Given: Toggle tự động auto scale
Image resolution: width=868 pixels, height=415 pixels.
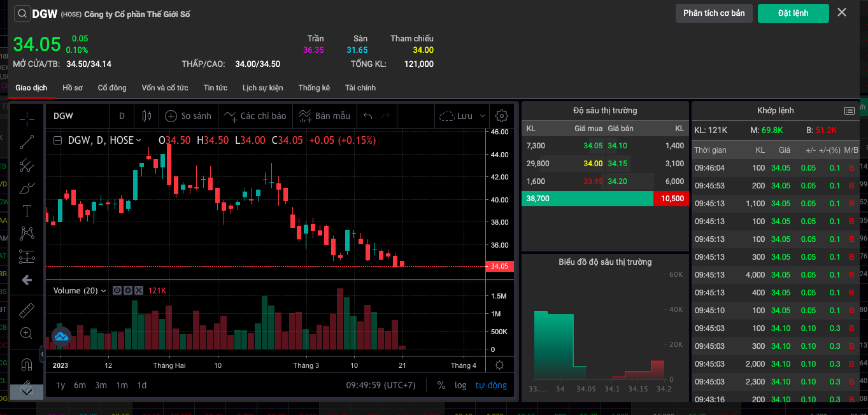Looking at the screenshot, I should [491, 385].
